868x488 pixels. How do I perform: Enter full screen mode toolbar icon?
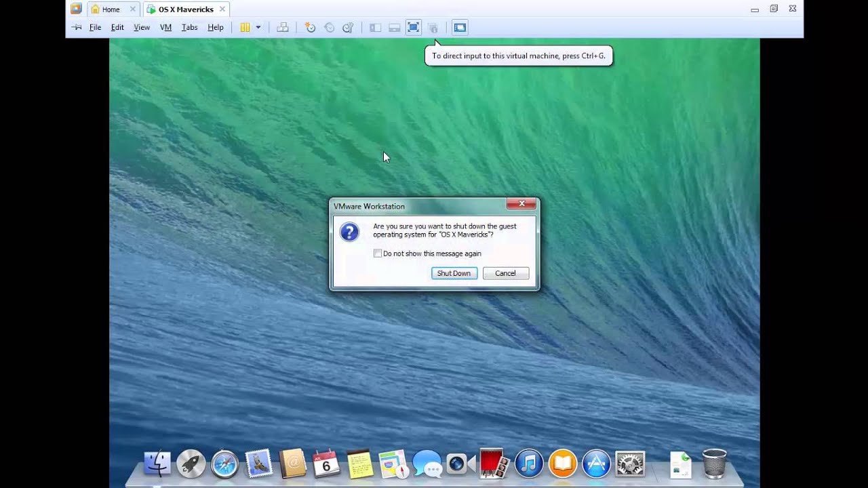[x=413, y=28]
